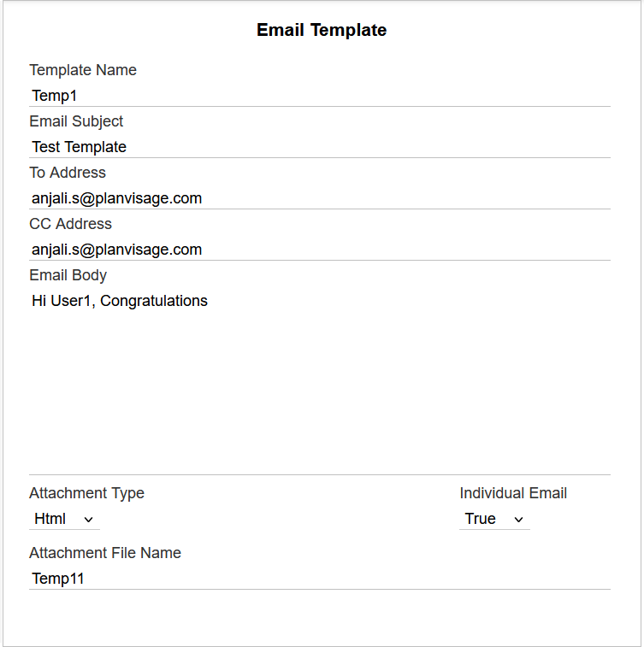This screenshot has height=647, width=644.
Task: Click the Individual Email label
Action: point(513,493)
